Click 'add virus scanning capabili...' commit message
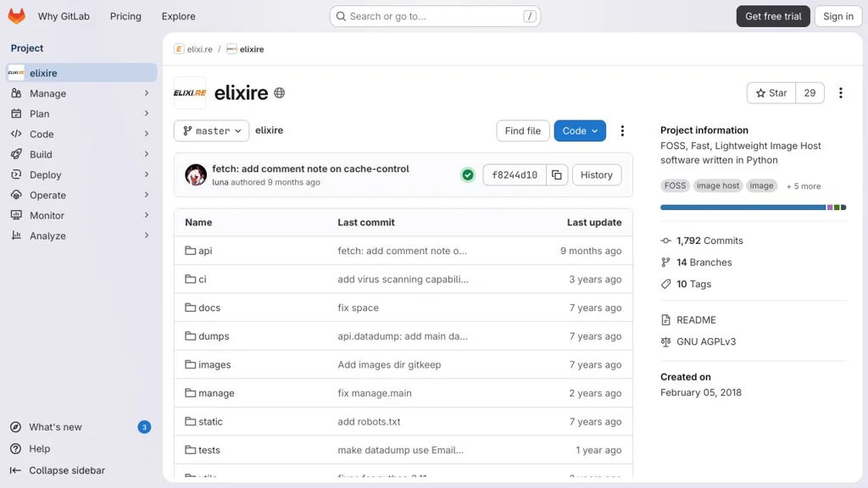868x488 pixels. click(403, 280)
